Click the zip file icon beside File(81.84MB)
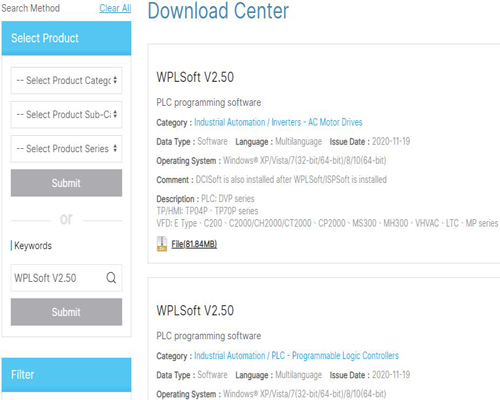 click(162, 244)
